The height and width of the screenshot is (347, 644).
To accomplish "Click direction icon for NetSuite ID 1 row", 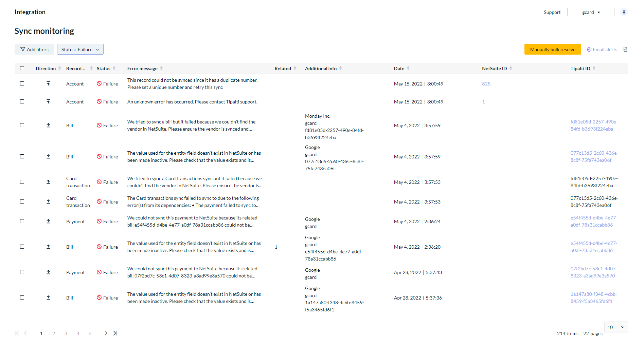I will (x=48, y=101).
